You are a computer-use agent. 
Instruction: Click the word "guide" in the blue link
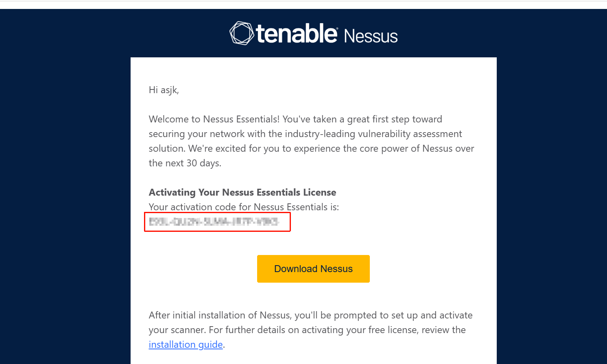(x=210, y=344)
